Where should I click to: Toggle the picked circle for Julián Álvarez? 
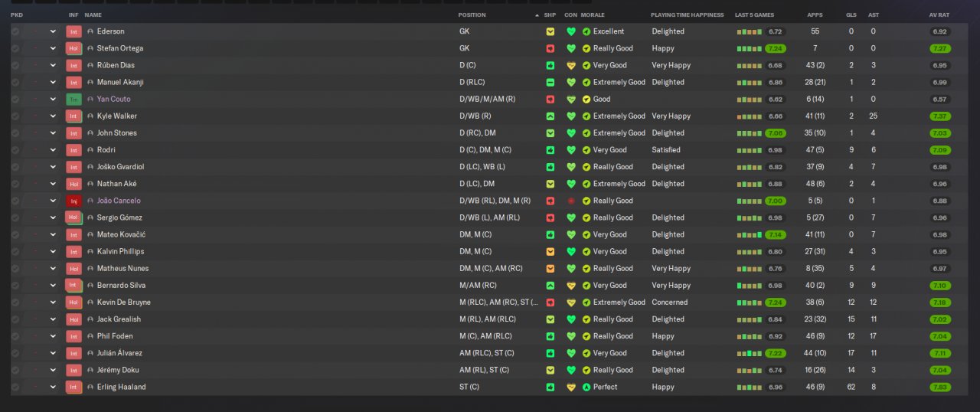coord(15,353)
